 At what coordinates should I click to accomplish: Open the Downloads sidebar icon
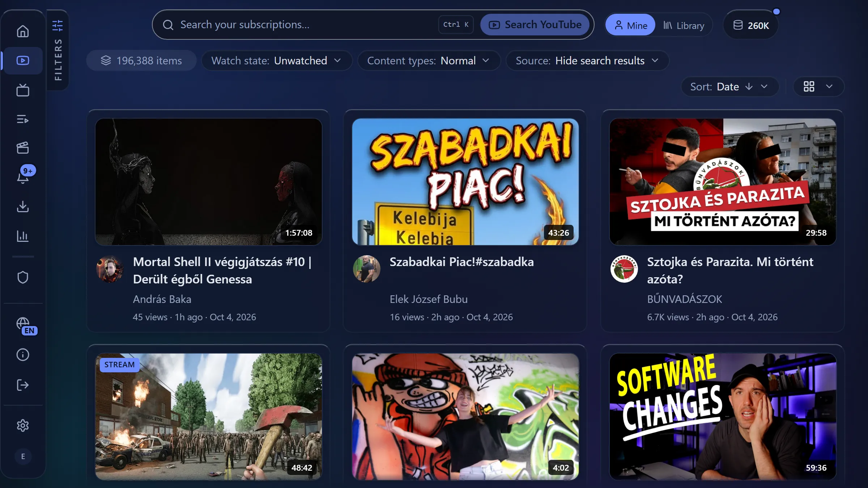click(23, 206)
